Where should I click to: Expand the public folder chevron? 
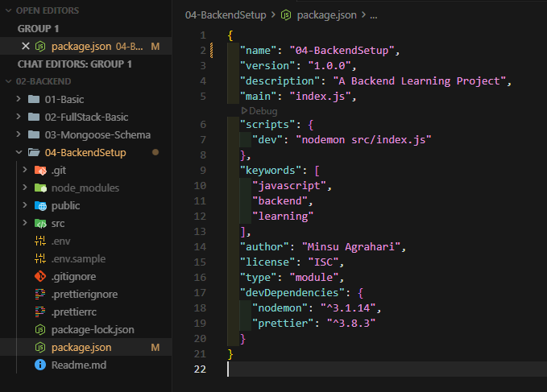(x=25, y=205)
